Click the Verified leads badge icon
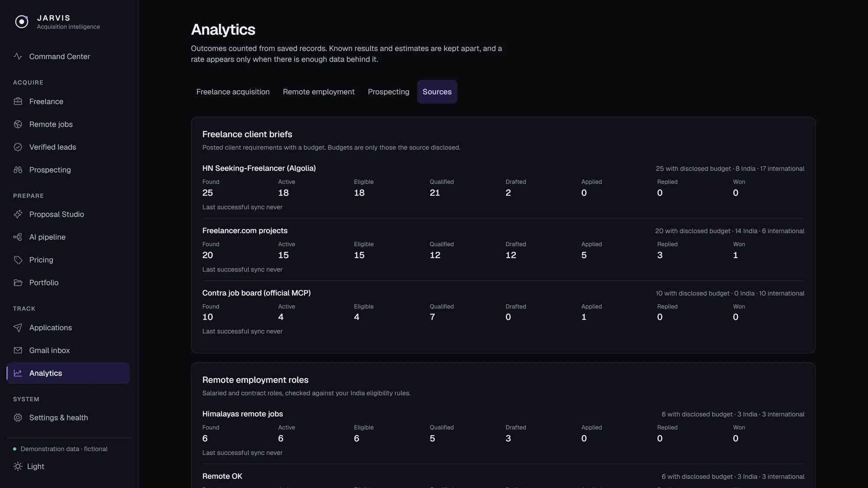Image resolution: width=868 pixels, height=488 pixels. (18, 147)
